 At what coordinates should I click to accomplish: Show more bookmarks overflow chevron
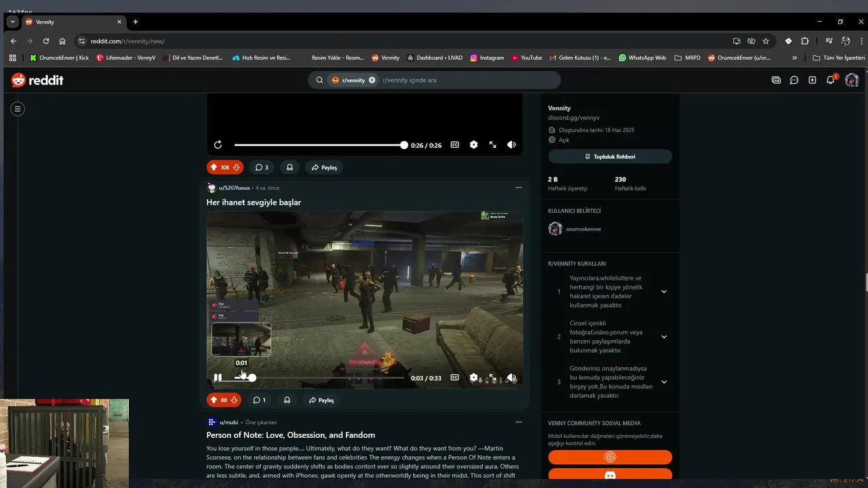(x=795, y=58)
